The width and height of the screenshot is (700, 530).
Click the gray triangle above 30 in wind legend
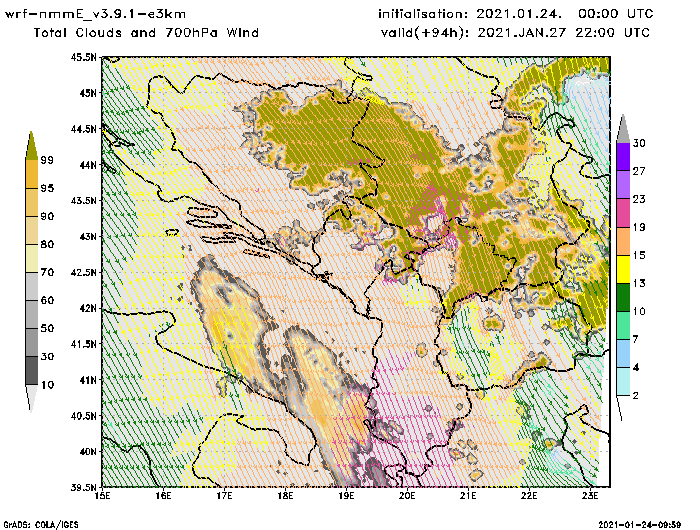click(623, 129)
